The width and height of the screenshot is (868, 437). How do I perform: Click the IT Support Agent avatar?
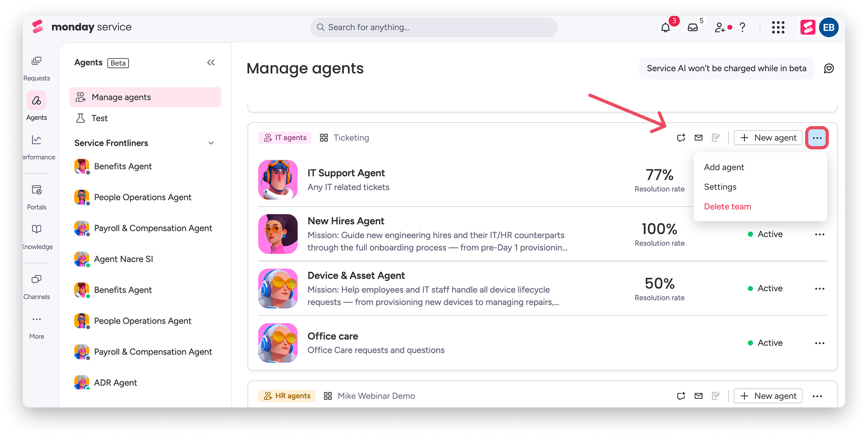coord(278,179)
